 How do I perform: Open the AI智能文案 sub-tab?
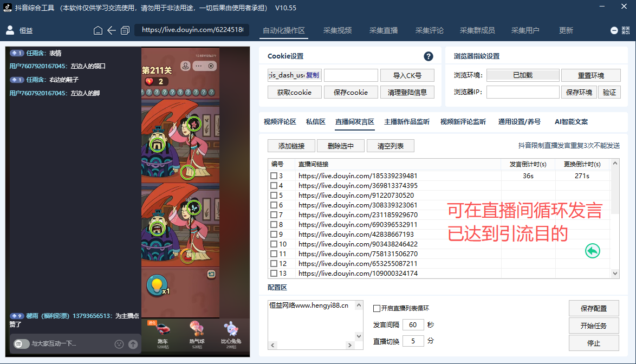(x=571, y=121)
